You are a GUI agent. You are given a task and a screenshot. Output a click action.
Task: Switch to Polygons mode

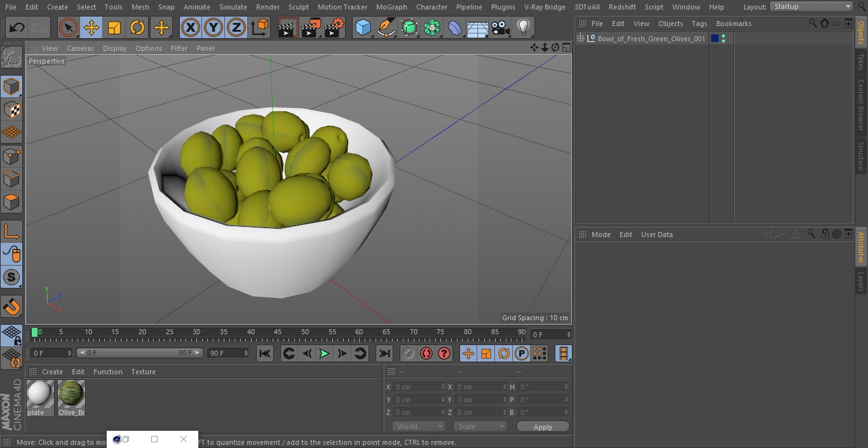(x=11, y=202)
